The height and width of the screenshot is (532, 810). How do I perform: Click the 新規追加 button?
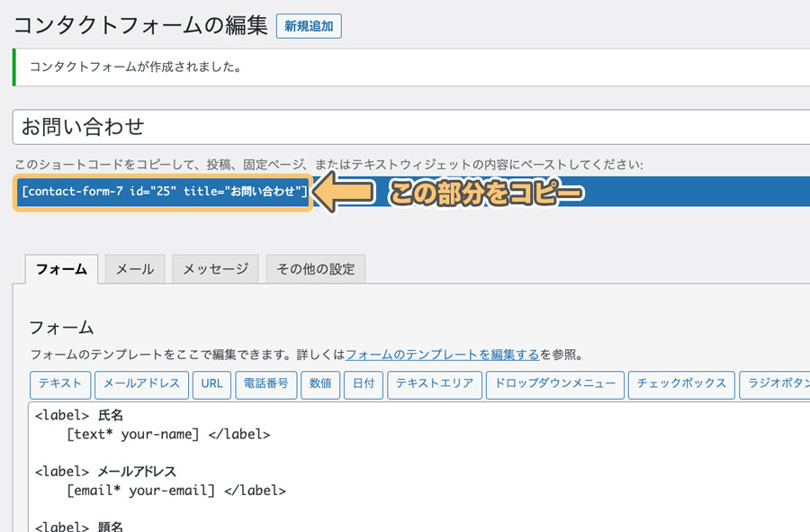pyautogui.click(x=309, y=26)
